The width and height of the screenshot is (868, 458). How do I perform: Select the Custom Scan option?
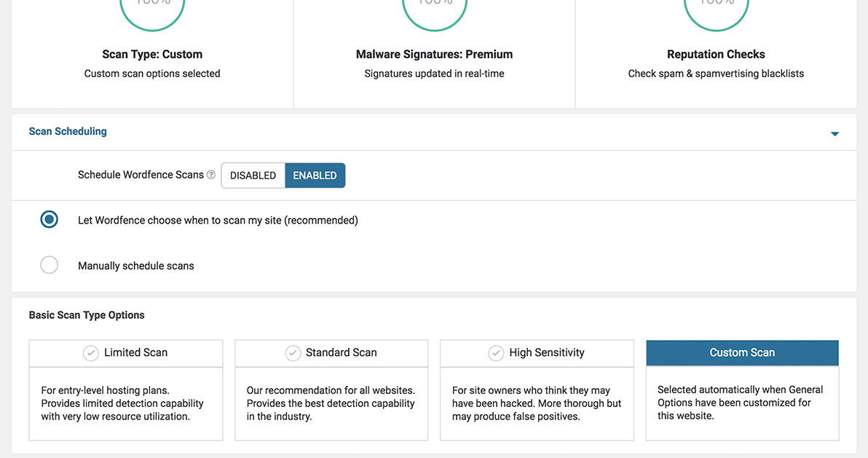[742, 352]
